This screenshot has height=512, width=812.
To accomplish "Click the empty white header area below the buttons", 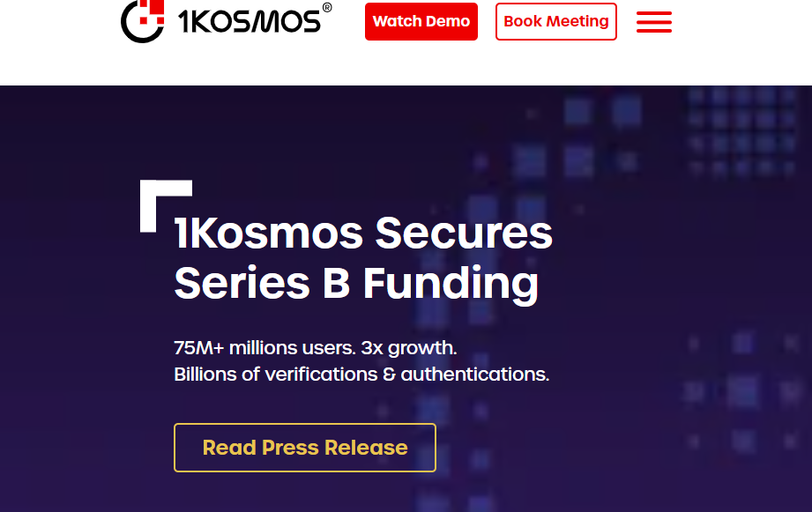I will pyautogui.click(x=406, y=64).
